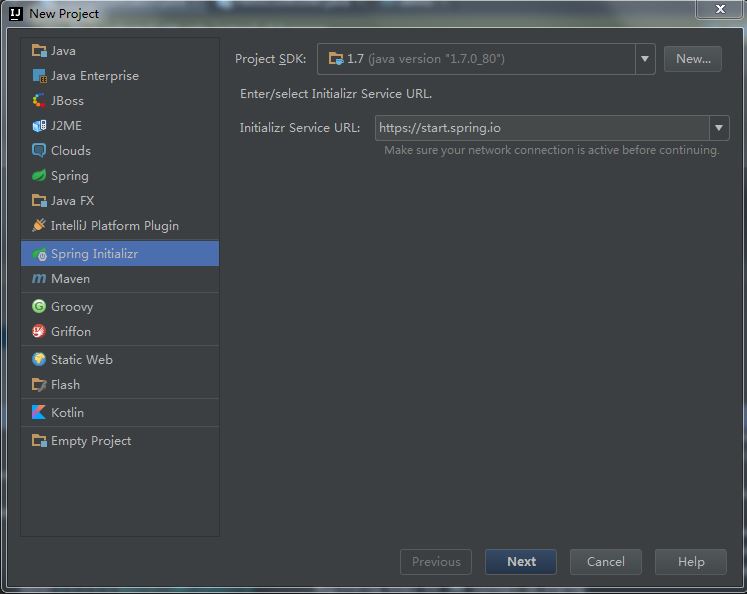This screenshot has width=747, height=594.
Task: Select the Groovy label
Action: click(72, 307)
